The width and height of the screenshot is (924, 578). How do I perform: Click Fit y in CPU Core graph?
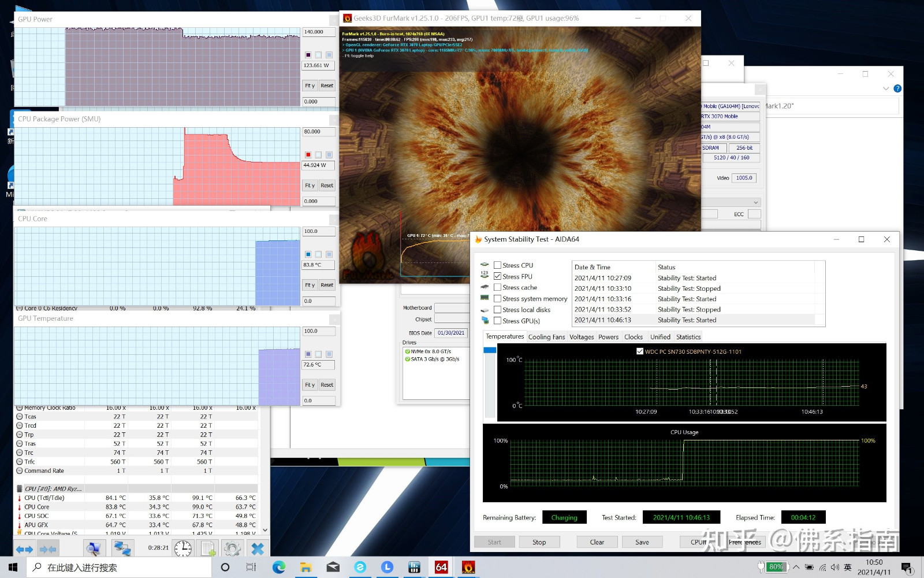point(310,285)
